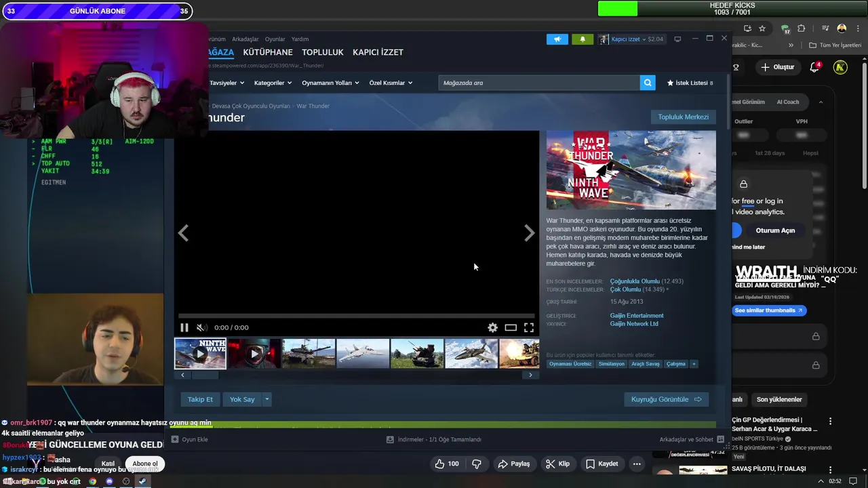Move thumbnail strip left with scroll arrow
Viewport: 868px width, 488px height.
pyautogui.click(x=182, y=375)
